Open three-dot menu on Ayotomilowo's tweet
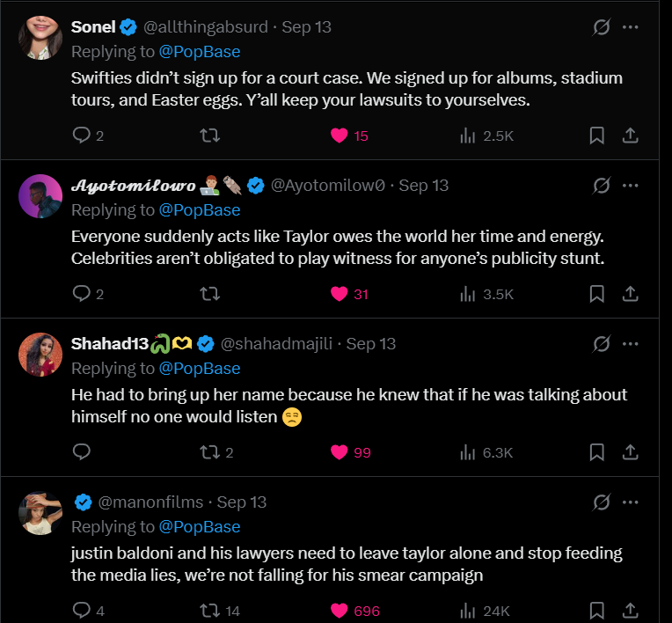This screenshot has height=623, width=672. pos(630,186)
